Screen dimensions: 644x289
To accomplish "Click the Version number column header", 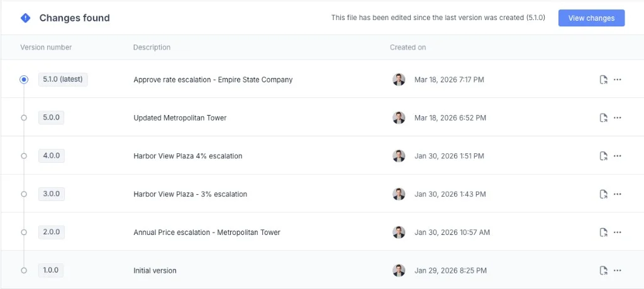I will pyautogui.click(x=46, y=48).
